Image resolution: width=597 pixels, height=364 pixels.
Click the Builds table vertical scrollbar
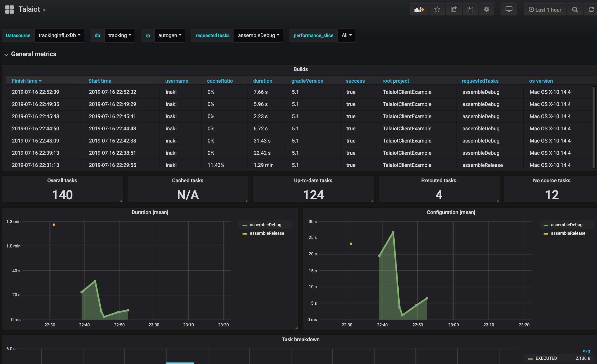594,127
